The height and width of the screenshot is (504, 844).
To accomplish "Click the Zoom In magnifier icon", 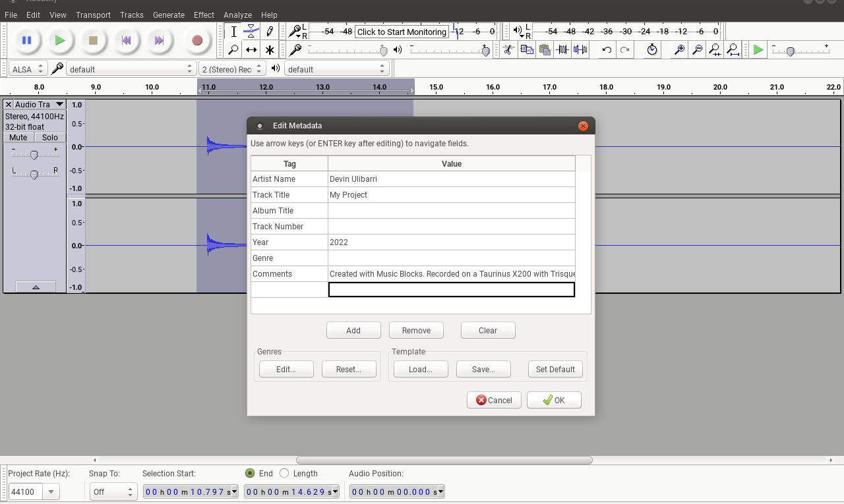I will pyautogui.click(x=678, y=49).
